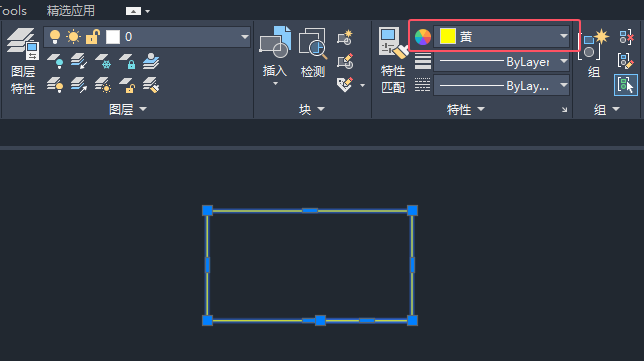This screenshot has height=361, width=644.
Task: Click the Ungroup icon with red X
Action: [x=626, y=37]
